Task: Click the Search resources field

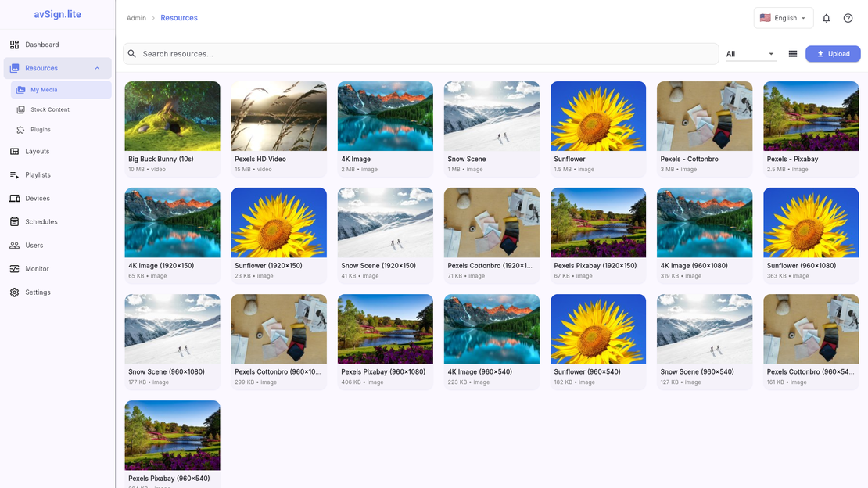Action: click(x=422, y=53)
